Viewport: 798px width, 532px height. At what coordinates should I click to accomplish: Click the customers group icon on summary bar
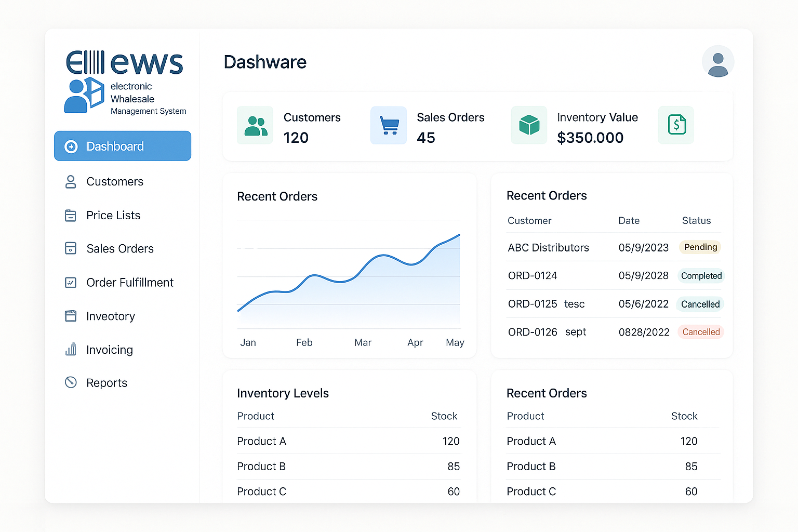coord(255,125)
